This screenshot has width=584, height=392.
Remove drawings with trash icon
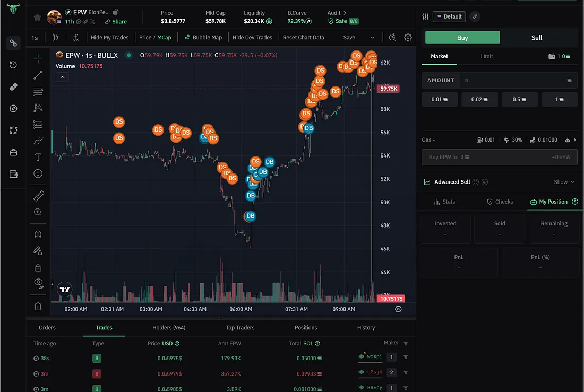(x=38, y=307)
